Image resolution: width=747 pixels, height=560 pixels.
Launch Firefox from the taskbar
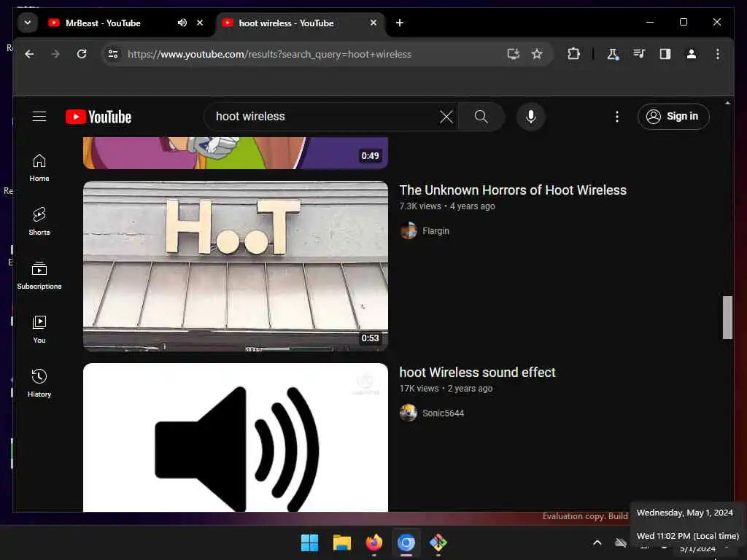(374, 542)
